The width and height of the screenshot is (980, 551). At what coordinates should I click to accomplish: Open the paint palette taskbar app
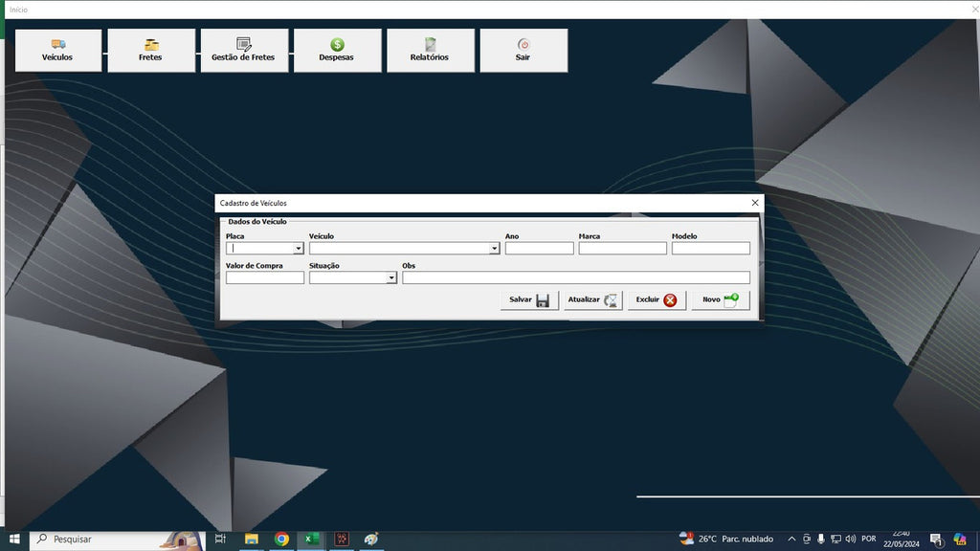click(x=371, y=540)
